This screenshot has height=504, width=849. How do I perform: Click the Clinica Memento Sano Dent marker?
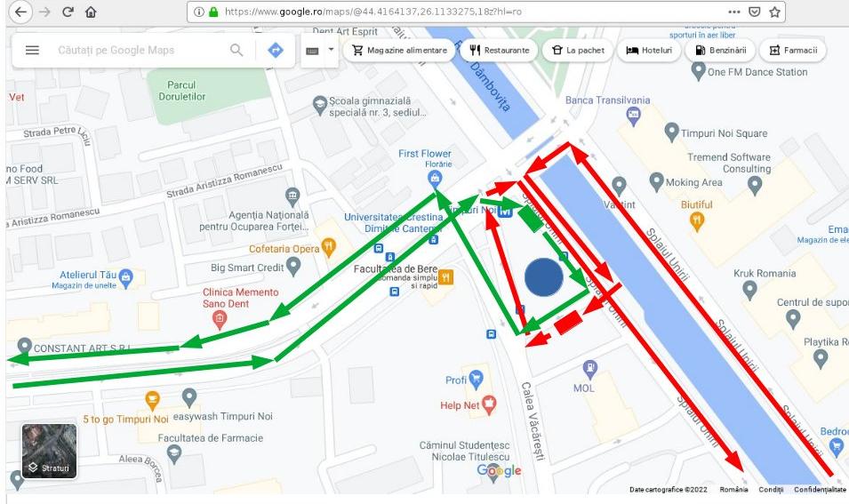point(220,320)
